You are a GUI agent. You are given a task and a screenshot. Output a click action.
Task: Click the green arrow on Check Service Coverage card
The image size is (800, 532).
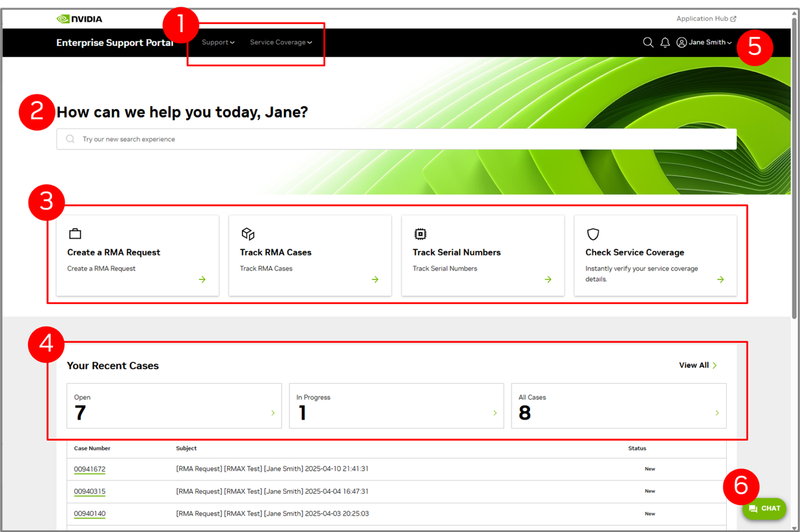(721, 279)
